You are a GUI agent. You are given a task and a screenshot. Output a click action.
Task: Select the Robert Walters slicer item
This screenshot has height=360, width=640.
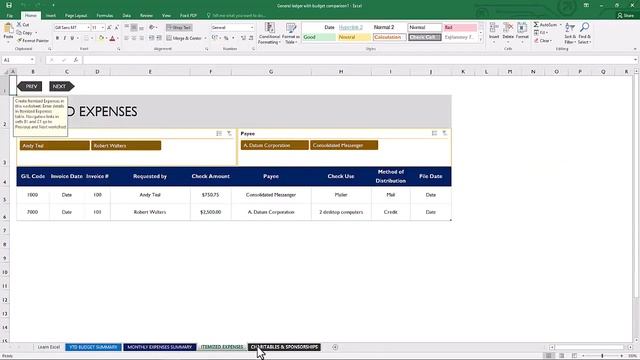click(126, 145)
